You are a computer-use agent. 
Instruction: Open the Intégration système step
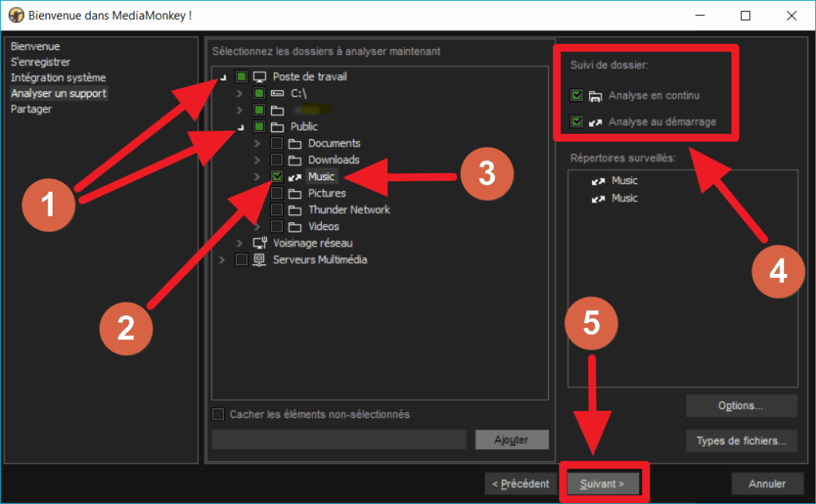[x=58, y=77]
